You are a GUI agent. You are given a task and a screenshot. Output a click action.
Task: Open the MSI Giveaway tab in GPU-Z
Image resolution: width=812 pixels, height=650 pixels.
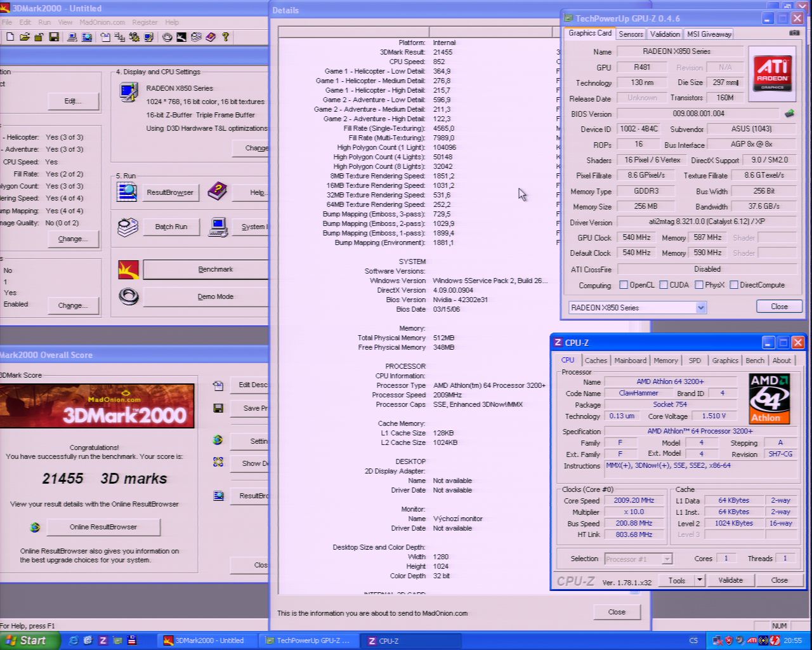709,34
